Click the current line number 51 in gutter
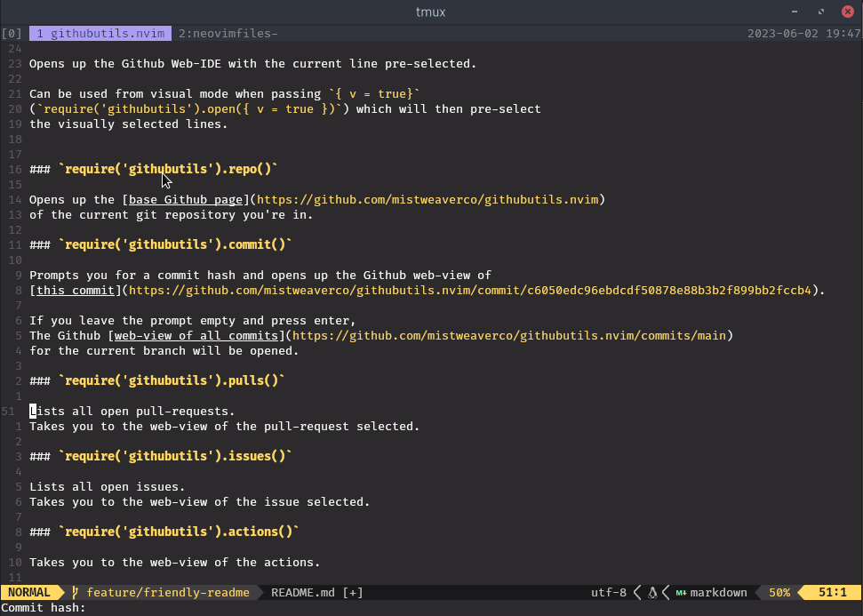The height and width of the screenshot is (616, 863). pyautogui.click(x=8, y=412)
